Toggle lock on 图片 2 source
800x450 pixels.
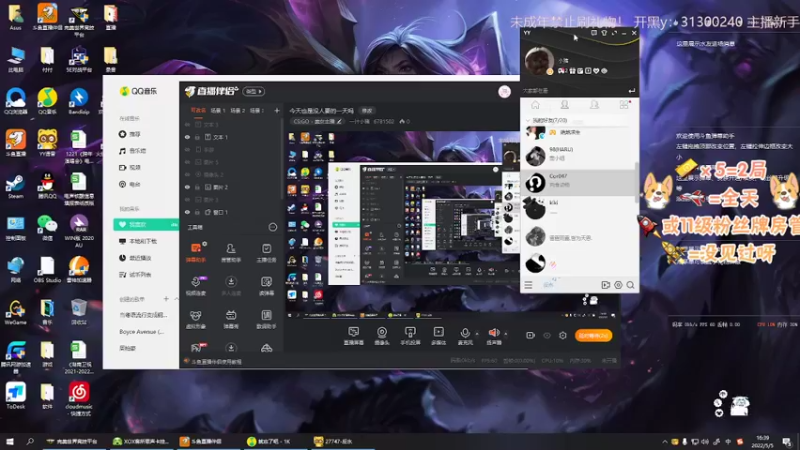click(197, 187)
